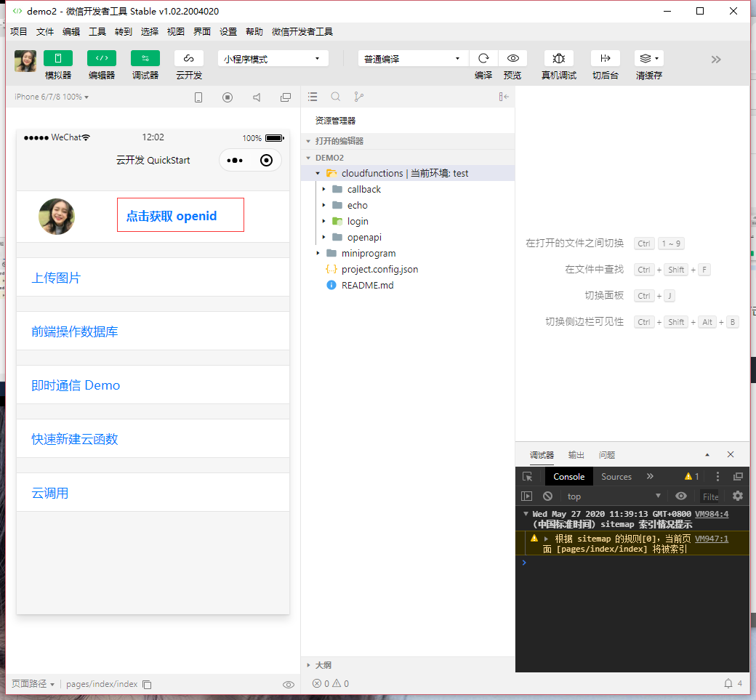Click the console Filter input
Viewport: 756px width, 700px height.
tap(710, 496)
